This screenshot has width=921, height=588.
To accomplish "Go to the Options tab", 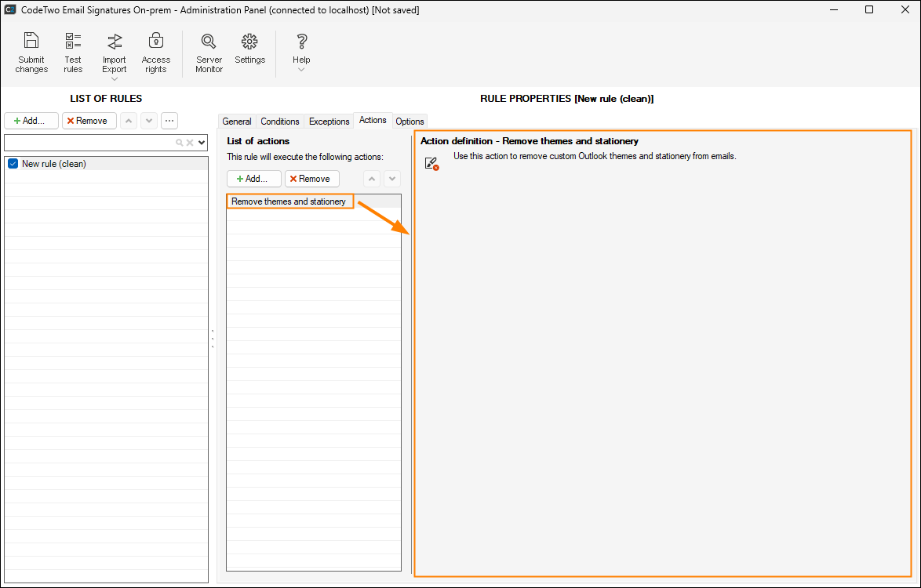I will 410,122.
